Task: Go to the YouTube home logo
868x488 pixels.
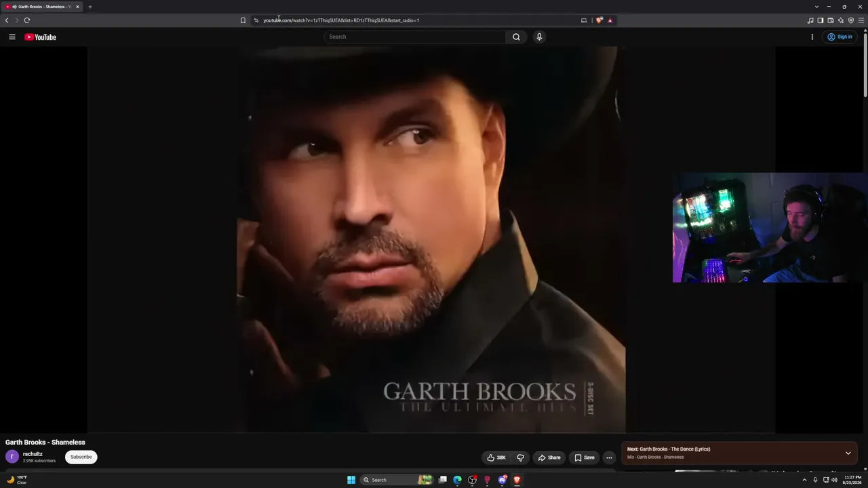Action: point(41,37)
